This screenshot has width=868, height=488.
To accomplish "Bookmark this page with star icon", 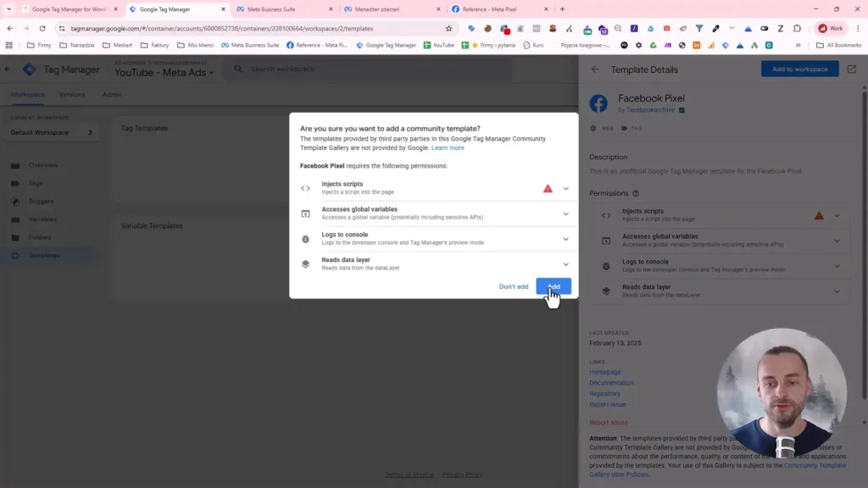I will (x=448, y=28).
